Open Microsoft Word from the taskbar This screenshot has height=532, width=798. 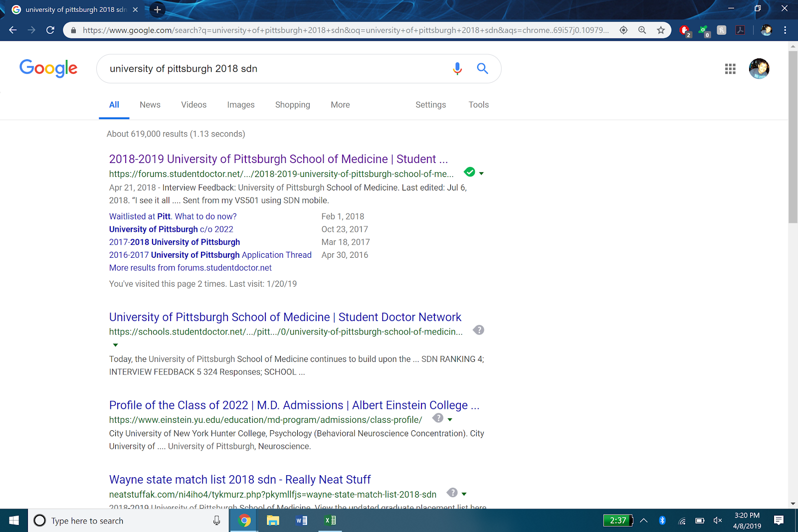click(x=301, y=521)
